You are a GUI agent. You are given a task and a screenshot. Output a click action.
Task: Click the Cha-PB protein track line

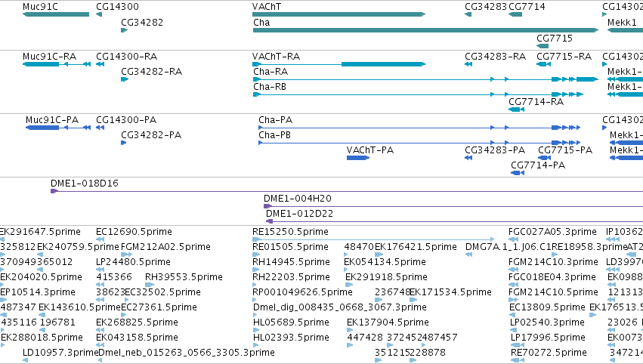[x=419, y=143]
